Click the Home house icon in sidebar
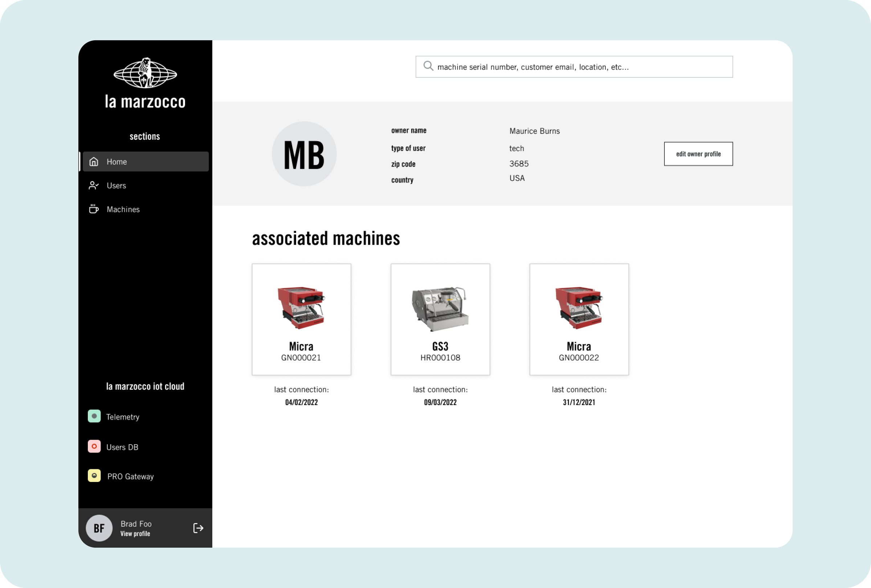This screenshot has width=871, height=588. (x=94, y=162)
